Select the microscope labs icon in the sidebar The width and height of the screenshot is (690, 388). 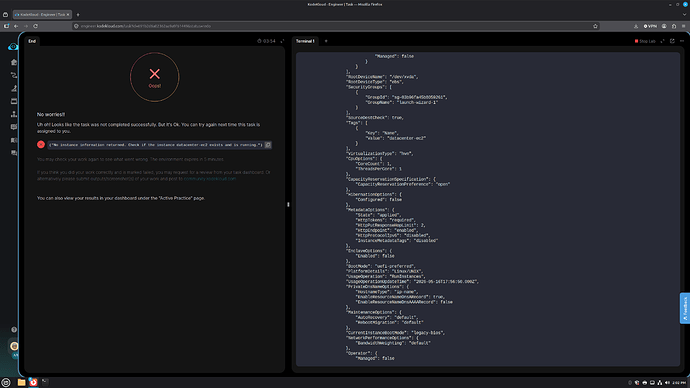click(14, 88)
